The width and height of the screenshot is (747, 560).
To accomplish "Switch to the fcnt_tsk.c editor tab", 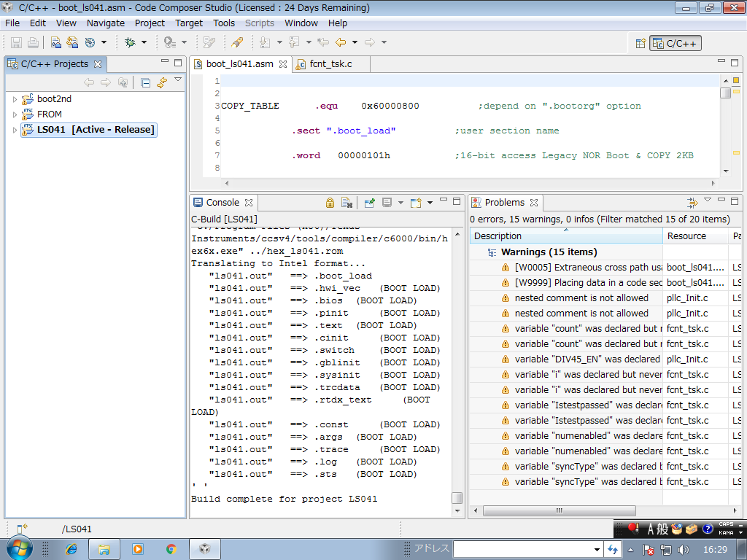I will click(x=330, y=64).
